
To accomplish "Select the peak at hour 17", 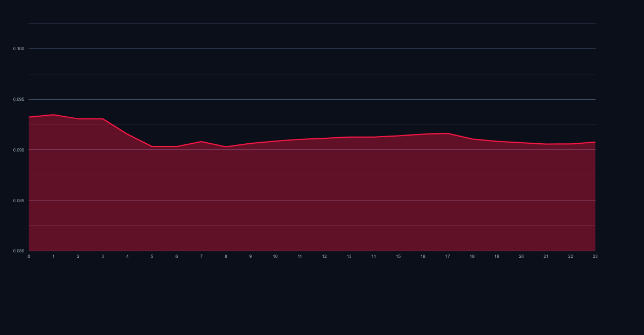I will [x=447, y=133].
